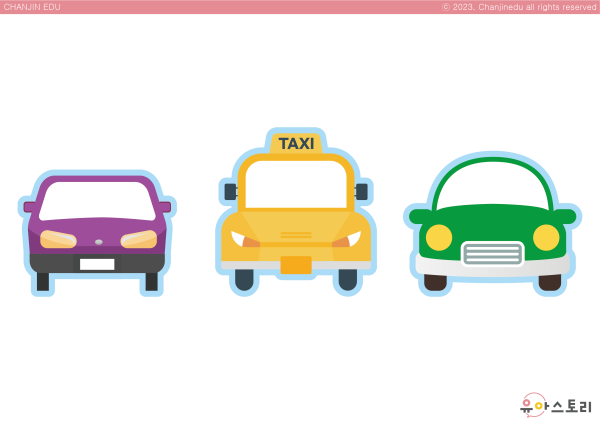Click the purple car's white license plate
The width and height of the screenshot is (600, 424).
[97, 264]
